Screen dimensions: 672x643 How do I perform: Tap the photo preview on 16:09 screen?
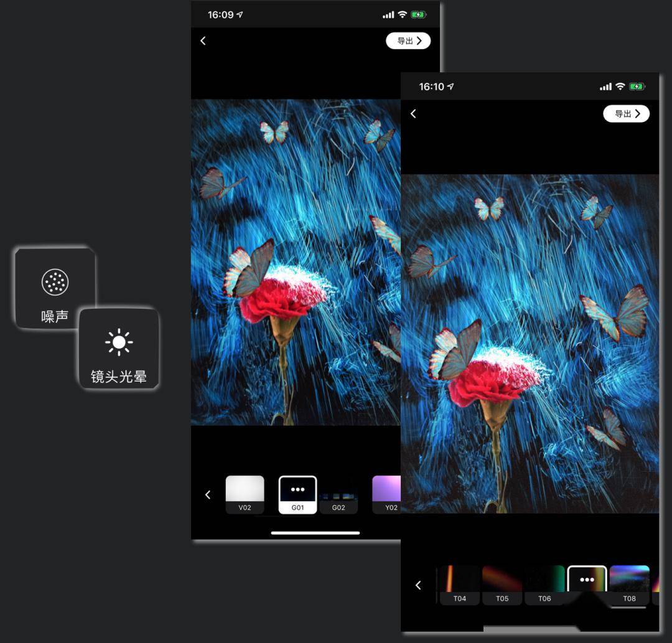coord(296,261)
